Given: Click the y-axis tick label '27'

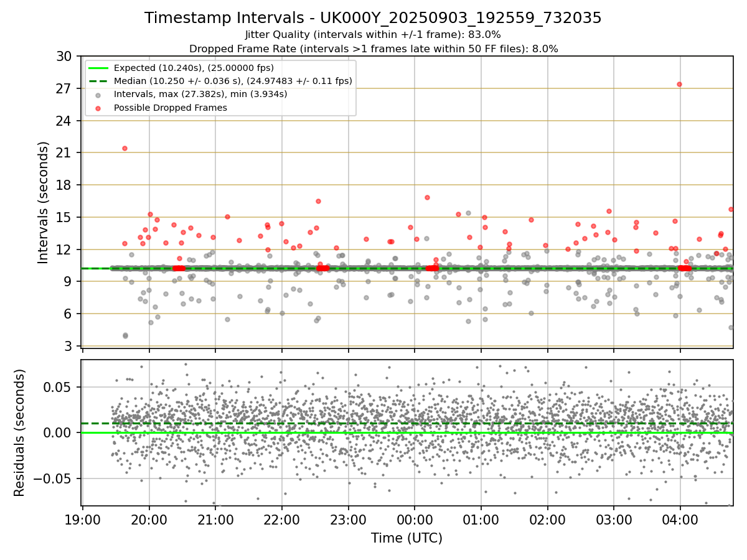Looking at the screenshot, I should coord(64,88).
